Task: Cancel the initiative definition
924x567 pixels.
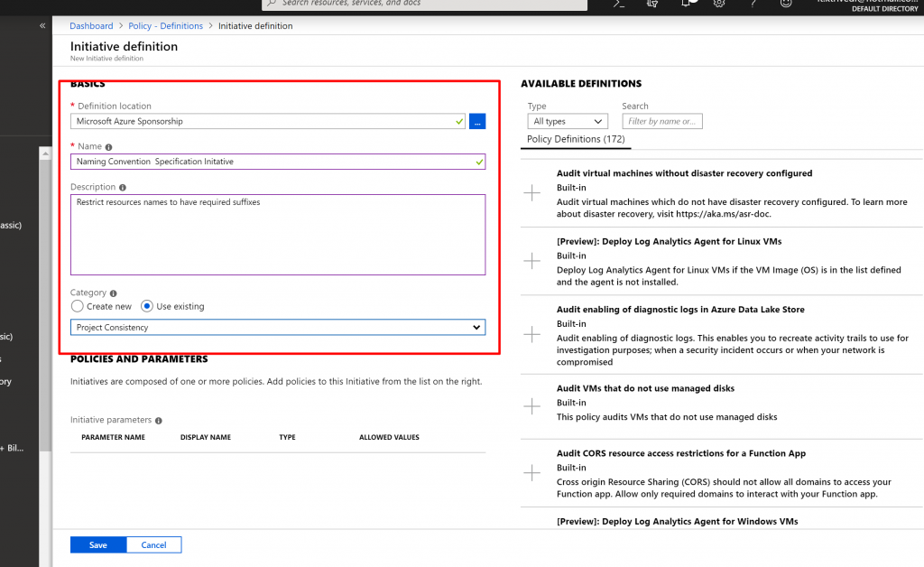Action: (153, 544)
